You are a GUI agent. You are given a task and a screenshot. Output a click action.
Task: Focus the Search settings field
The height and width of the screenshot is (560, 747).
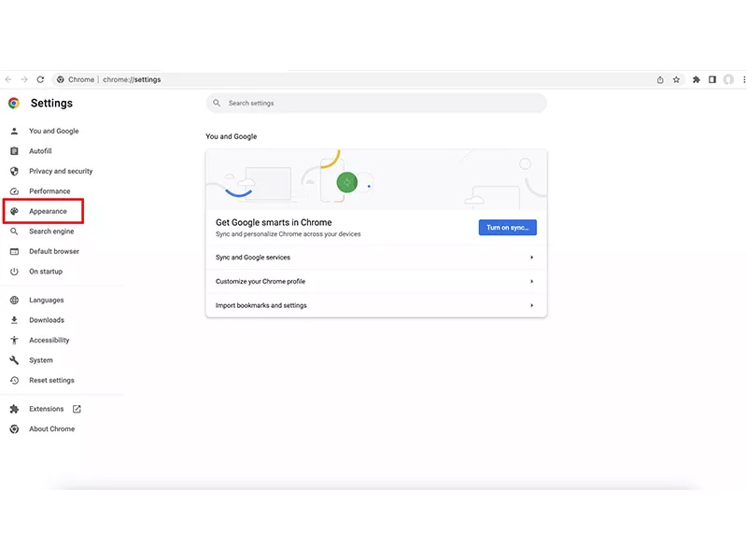pyautogui.click(x=376, y=103)
